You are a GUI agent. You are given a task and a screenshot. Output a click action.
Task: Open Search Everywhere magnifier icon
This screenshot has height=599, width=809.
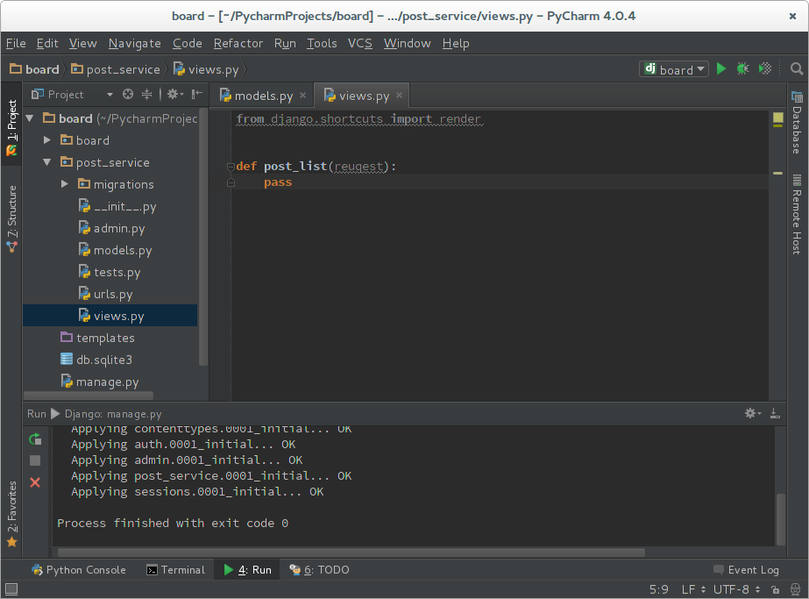click(x=797, y=69)
